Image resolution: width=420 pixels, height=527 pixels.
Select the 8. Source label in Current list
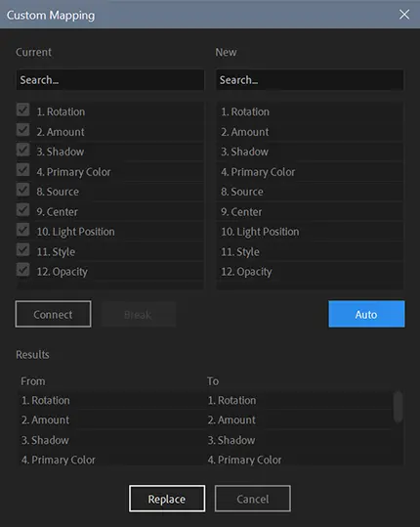(58, 192)
